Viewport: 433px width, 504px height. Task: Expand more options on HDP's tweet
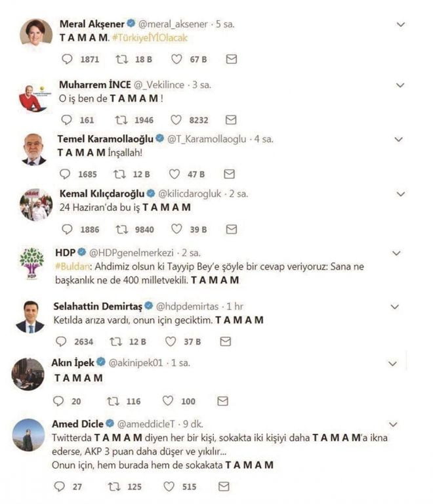click(396, 253)
